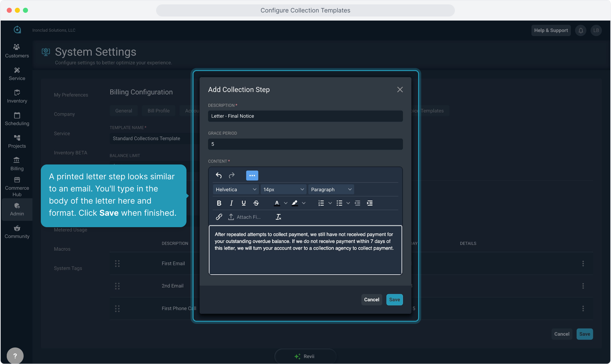Click the undo arrow in editor
This screenshot has height=364, width=611.
219,175
